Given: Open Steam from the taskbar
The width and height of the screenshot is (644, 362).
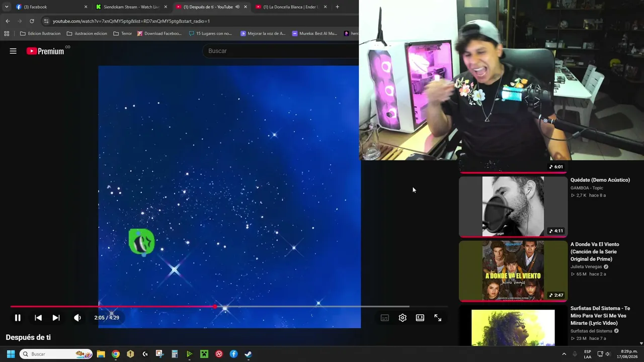Looking at the screenshot, I should point(249,354).
